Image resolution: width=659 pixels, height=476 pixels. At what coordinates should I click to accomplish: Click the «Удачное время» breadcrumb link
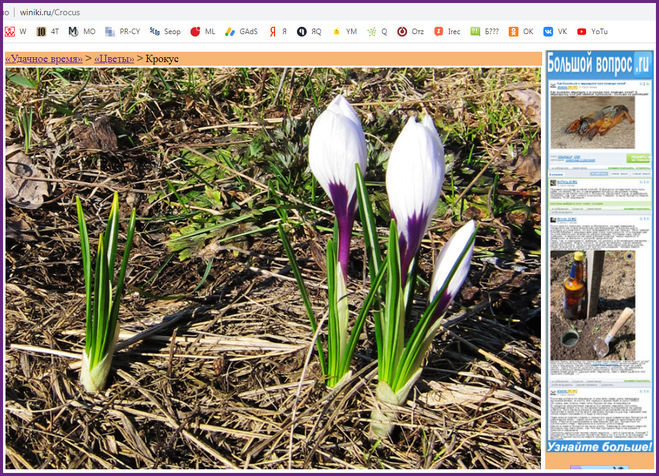pos(44,59)
